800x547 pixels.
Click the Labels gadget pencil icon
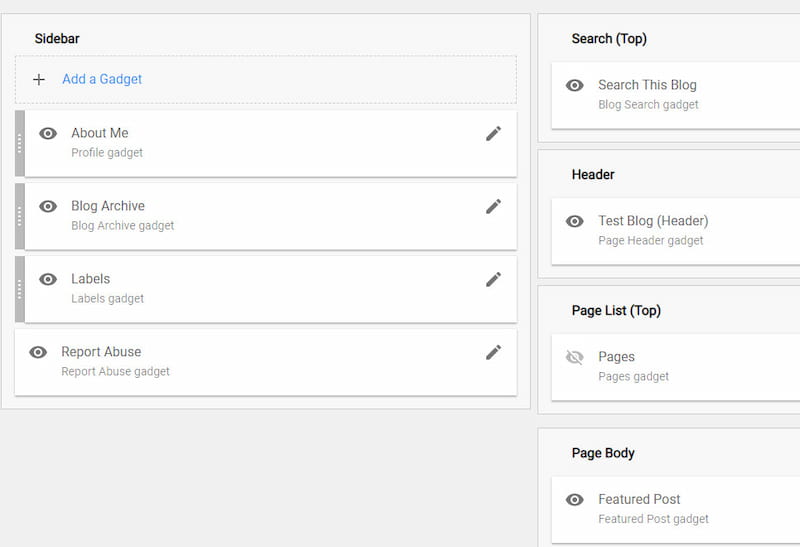click(493, 280)
